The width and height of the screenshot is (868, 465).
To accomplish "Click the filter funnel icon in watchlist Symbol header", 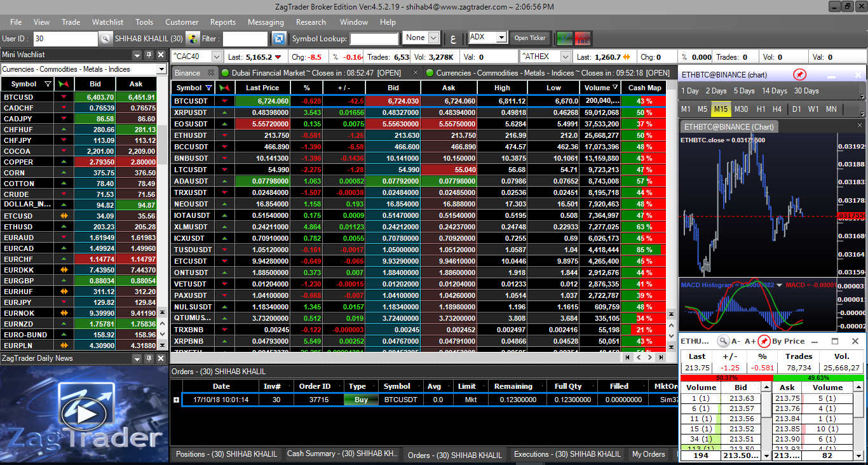I will pyautogui.click(x=48, y=84).
